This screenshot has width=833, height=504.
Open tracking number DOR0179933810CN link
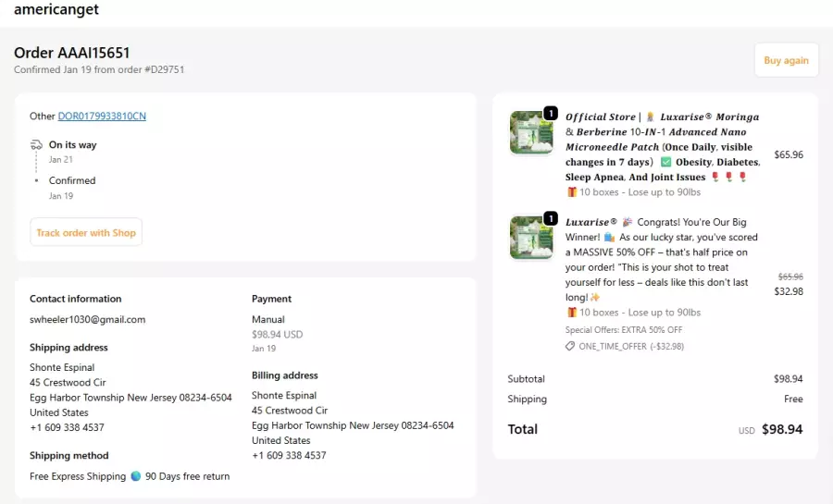point(102,117)
